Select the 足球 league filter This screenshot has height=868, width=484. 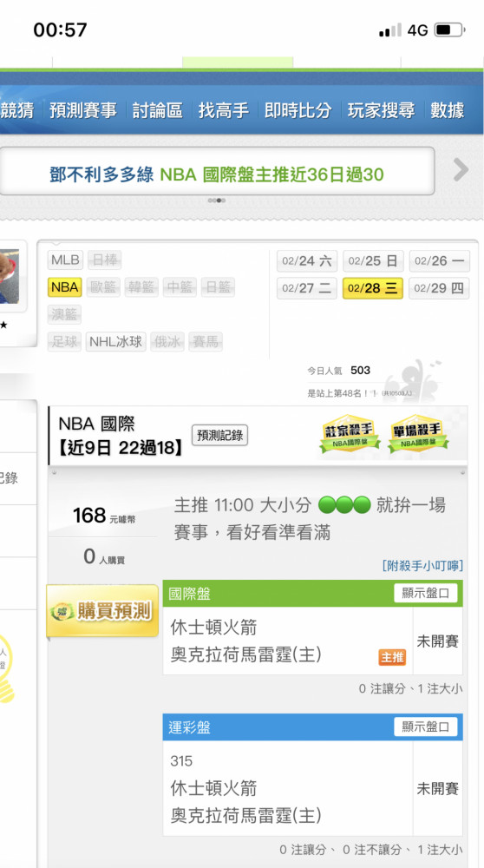tap(65, 342)
